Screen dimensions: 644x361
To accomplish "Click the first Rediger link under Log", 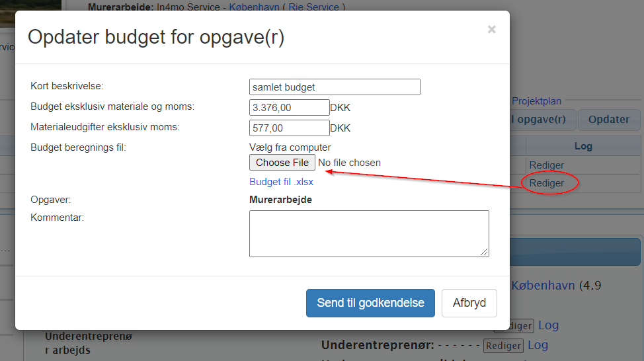I will [546, 165].
